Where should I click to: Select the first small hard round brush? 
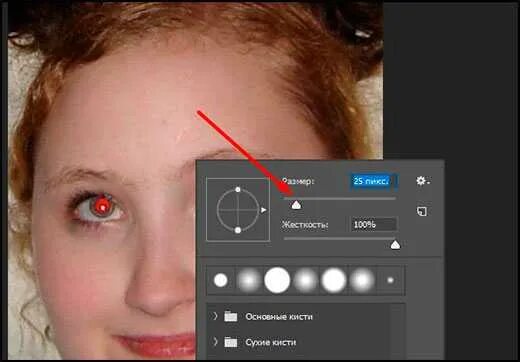(221, 280)
